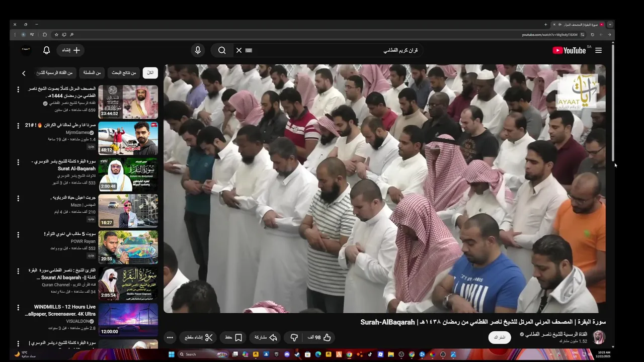Open options for المصحف المرتل كاملاً video
644x362 pixels.
(18, 89)
